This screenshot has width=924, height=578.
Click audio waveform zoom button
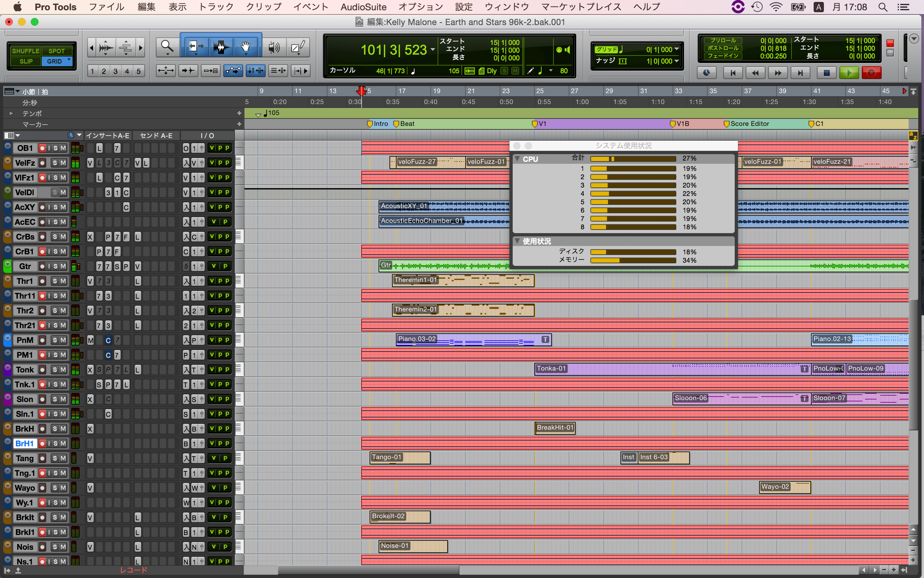(106, 48)
